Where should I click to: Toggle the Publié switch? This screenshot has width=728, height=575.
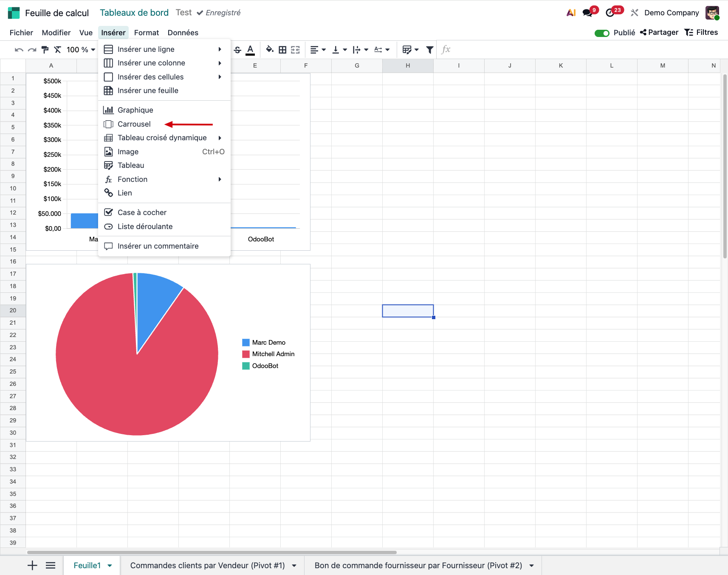point(601,33)
